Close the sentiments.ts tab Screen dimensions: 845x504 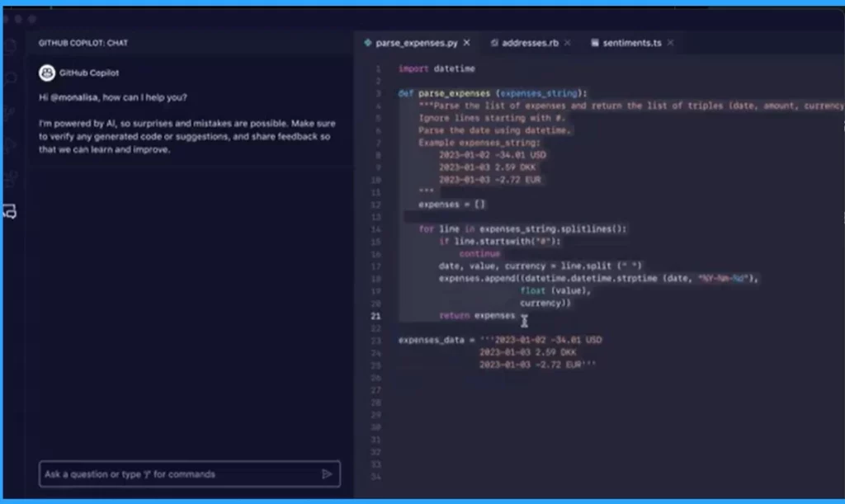[x=670, y=43]
